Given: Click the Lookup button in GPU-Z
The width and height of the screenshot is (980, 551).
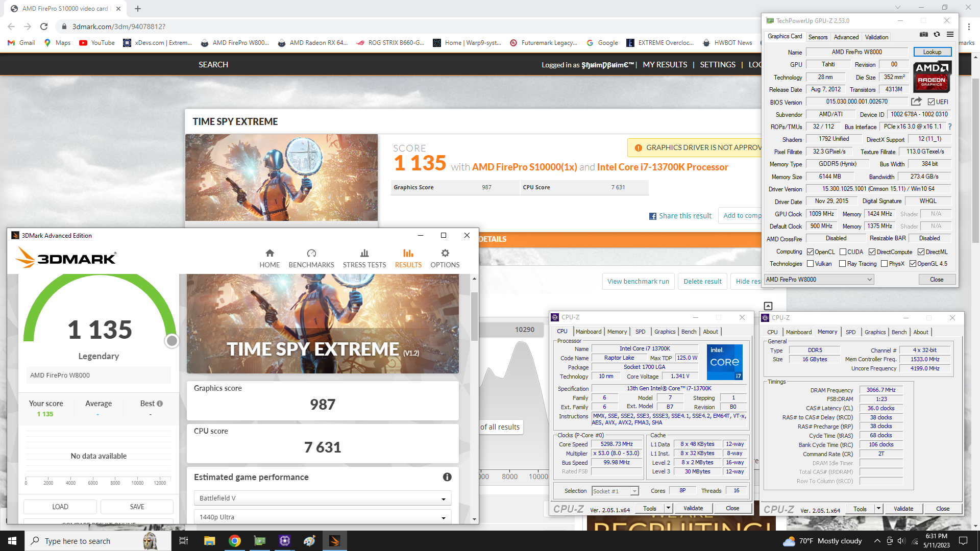Looking at the screenshot, I should (932, 52).
